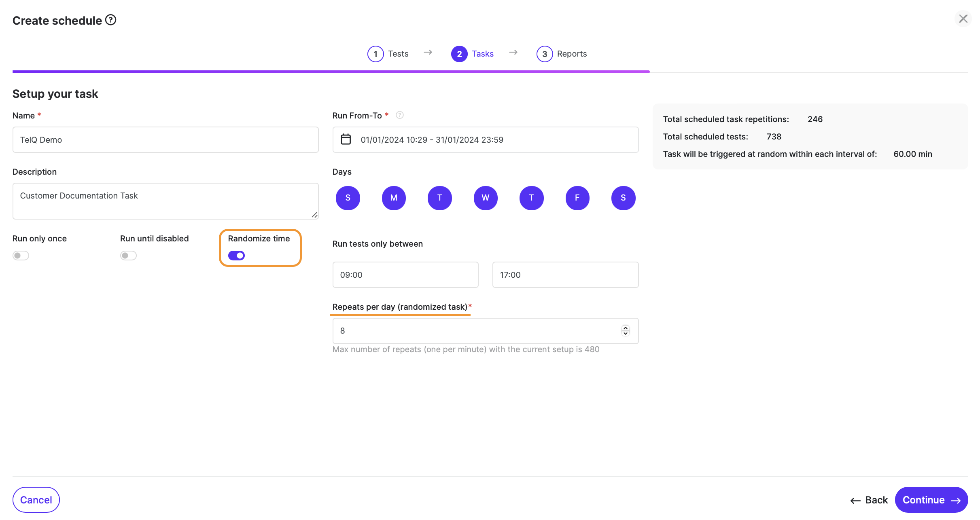Click the Run From-To info icon
980x520 pixels.
(x=399, y=115)
